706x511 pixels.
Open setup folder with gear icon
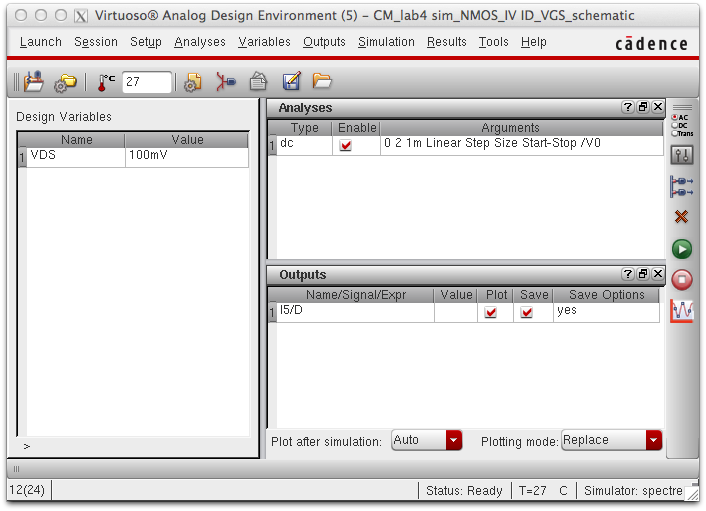pos(65,83)
